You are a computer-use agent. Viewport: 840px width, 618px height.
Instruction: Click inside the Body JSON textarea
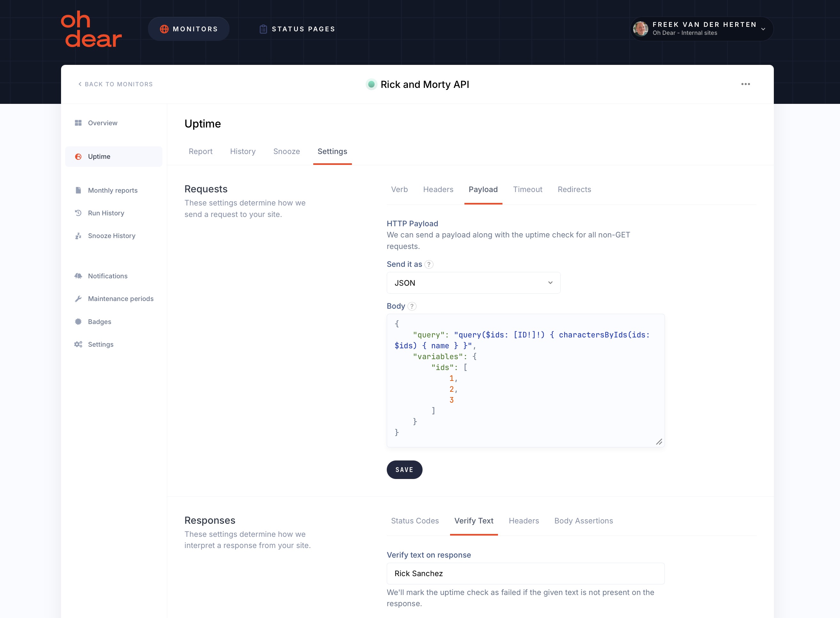tap(526, 381)
